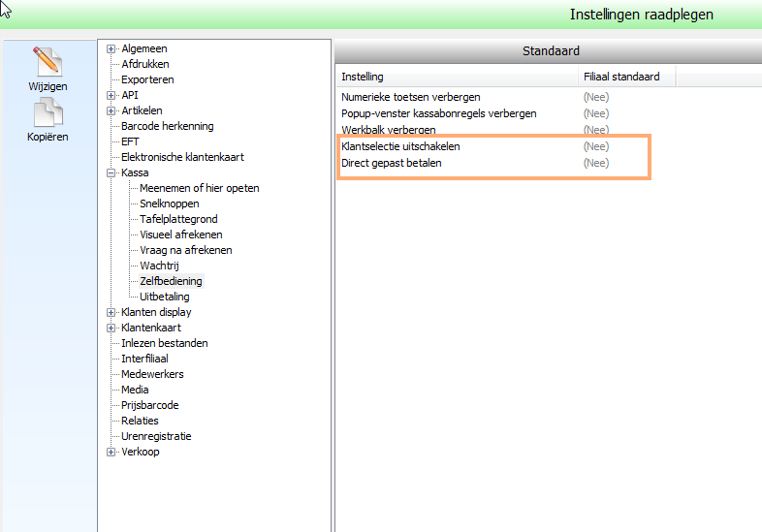The height and width of the screenshot is (532, 762).
Task: Select Relaties in the tree
Action: pos(140,422)
